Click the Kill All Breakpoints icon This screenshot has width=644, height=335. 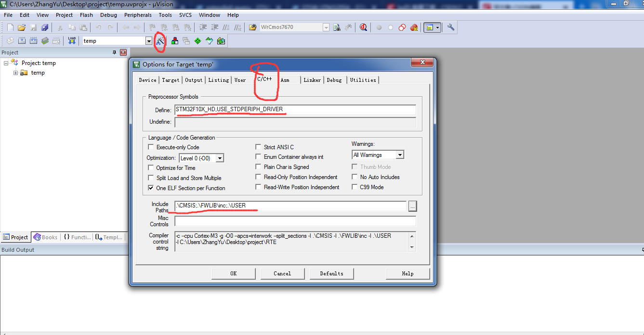[x=414, y=27]
